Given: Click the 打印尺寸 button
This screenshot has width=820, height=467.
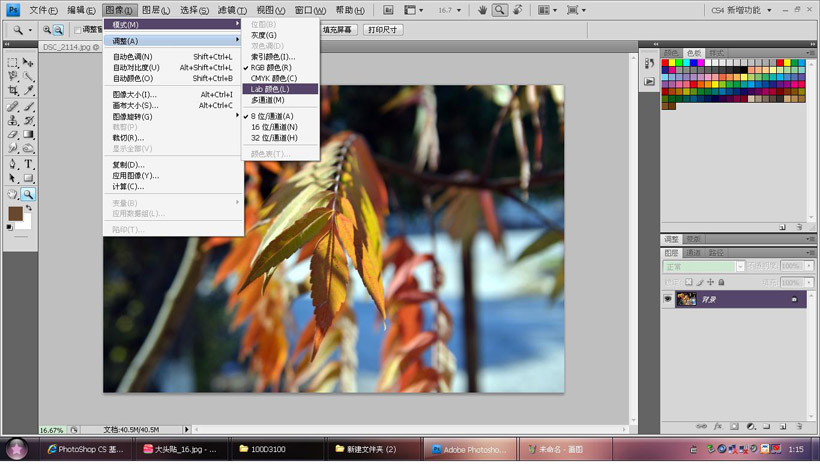Looking at the screenshot, I should click(x=382, y=30).
